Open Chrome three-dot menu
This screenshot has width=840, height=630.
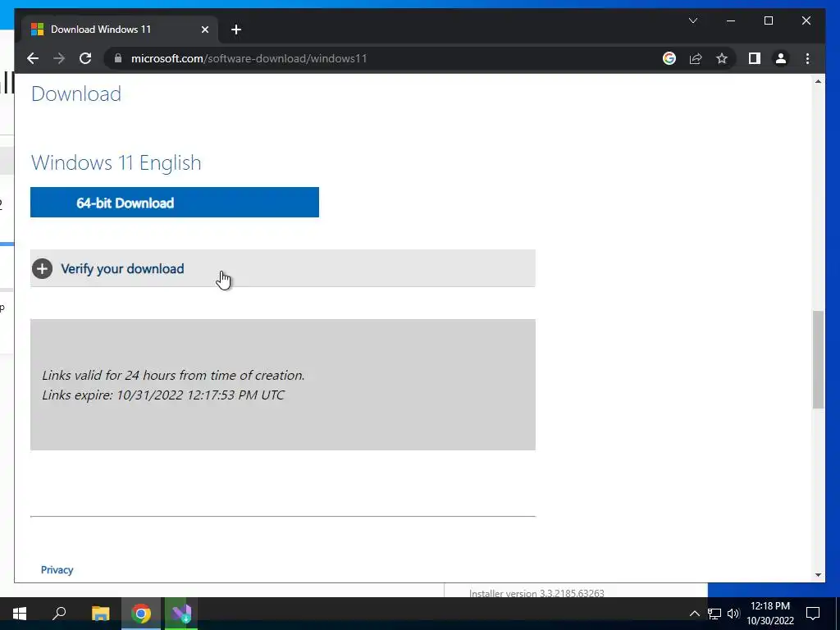(807, 58)
